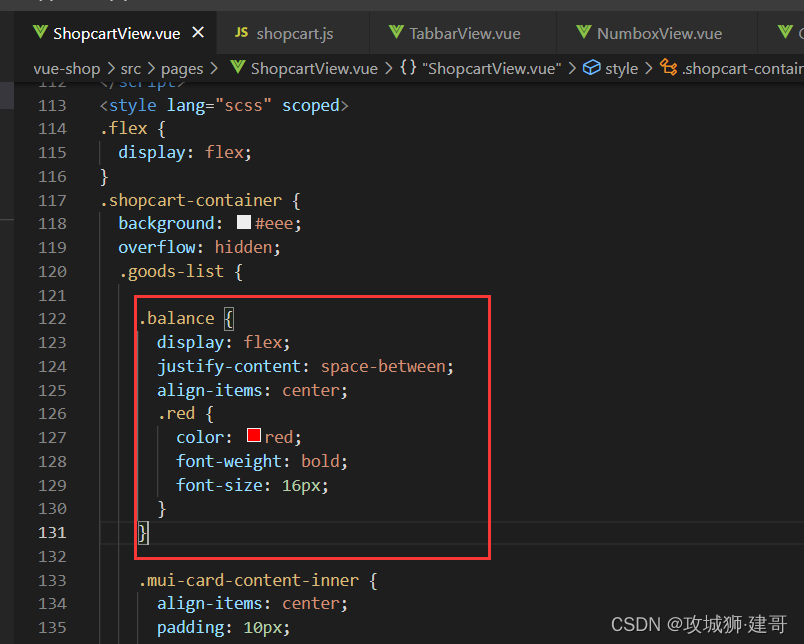The image size is (804, 644).
Task: Open the NumboxView.vue tab
Action: 657,33
